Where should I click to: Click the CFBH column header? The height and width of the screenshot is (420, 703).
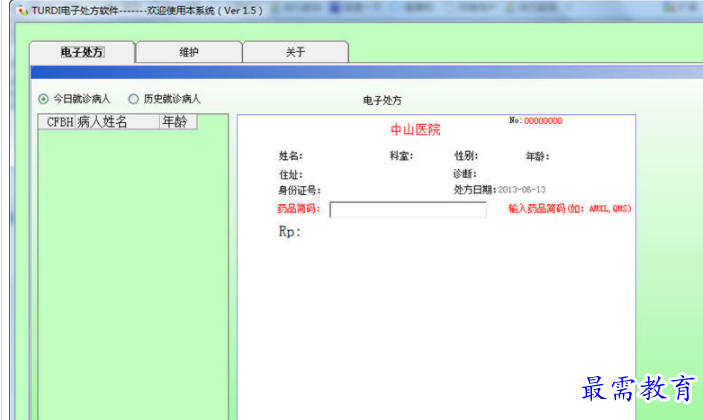click(57, 122)
